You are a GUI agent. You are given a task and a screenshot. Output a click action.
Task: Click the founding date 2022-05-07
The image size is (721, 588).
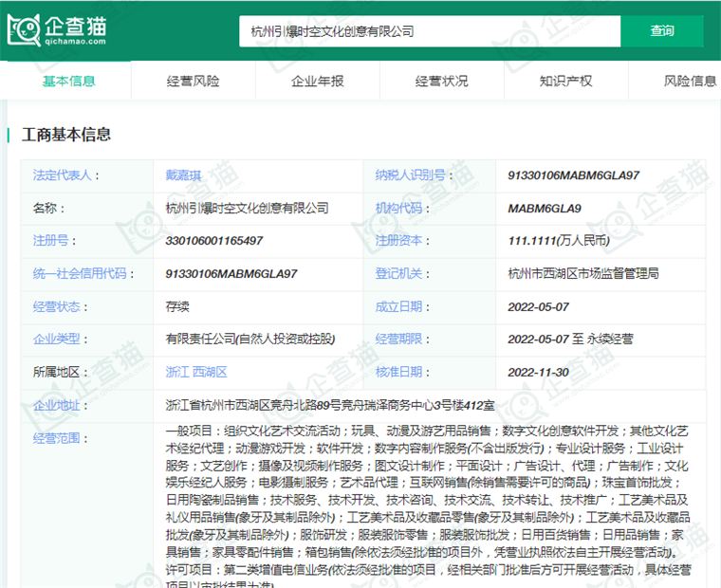pyautogui.click(x=539, y=306)
